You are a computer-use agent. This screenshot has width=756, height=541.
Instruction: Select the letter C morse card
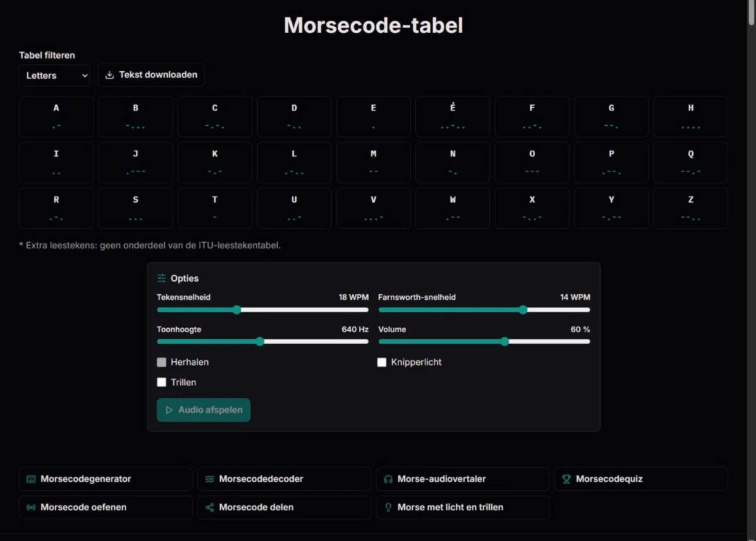point(215,117)
